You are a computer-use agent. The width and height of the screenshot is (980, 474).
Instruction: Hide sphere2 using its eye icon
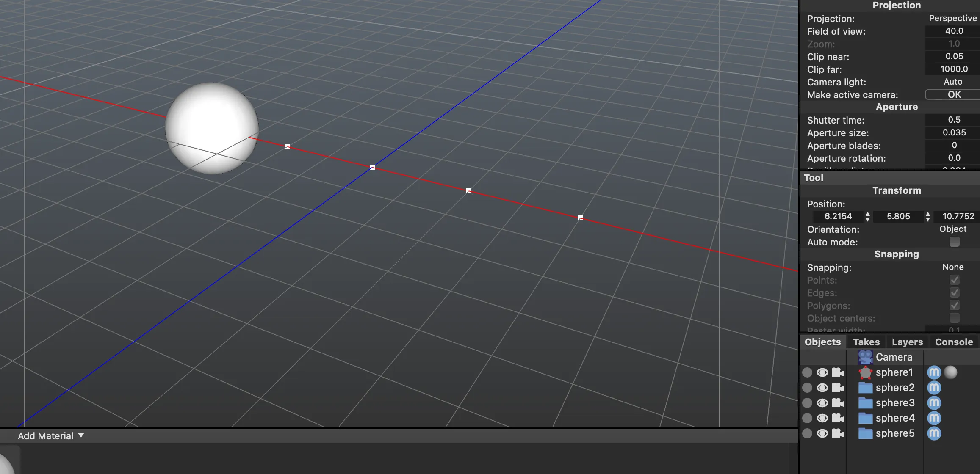pyautogui.click(x=822, y=388)
